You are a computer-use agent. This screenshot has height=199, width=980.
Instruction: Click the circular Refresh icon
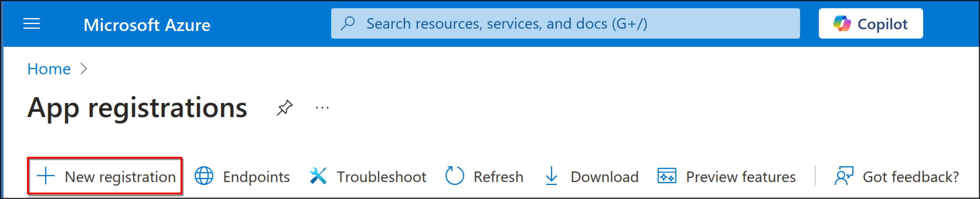pyautogui.click(x=454, y=176)
